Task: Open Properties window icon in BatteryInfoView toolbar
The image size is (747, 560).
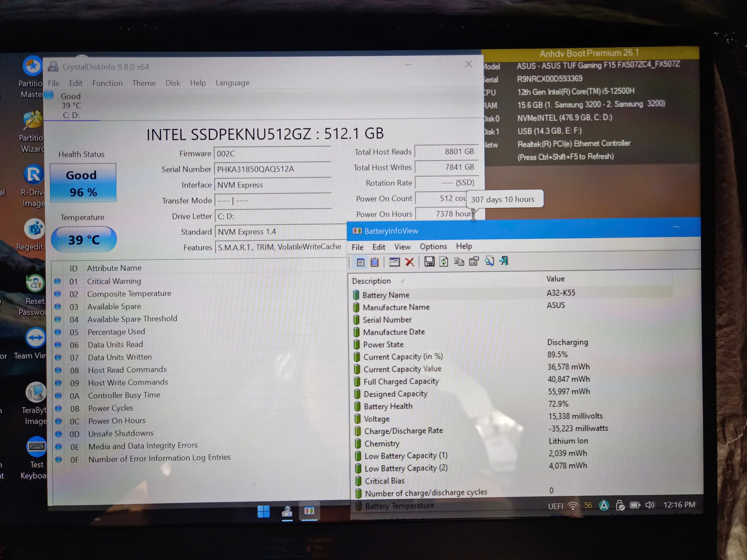Action: [x=394, y=262]
